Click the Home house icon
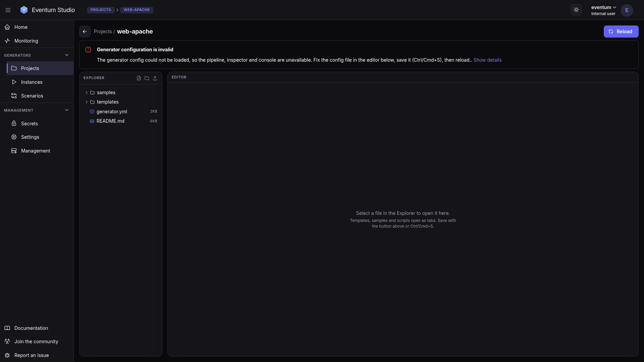644x362 pixels. click(x=7, y=27)
